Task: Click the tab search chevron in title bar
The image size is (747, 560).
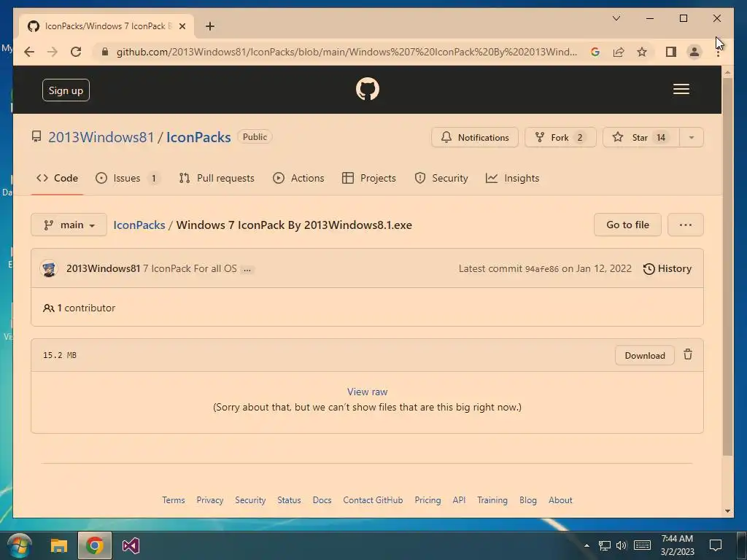Action: pos(616,18)
